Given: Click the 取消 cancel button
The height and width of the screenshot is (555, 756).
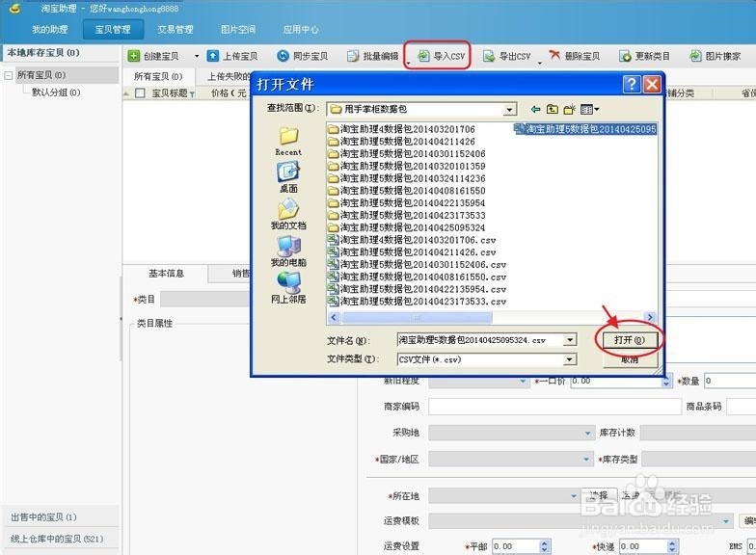Looking at the screenshot, I should (x=630, y=359).
